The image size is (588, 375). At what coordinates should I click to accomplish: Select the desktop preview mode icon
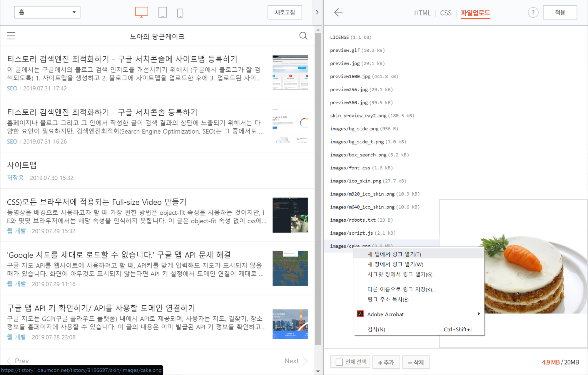click(x=141, y=12)
